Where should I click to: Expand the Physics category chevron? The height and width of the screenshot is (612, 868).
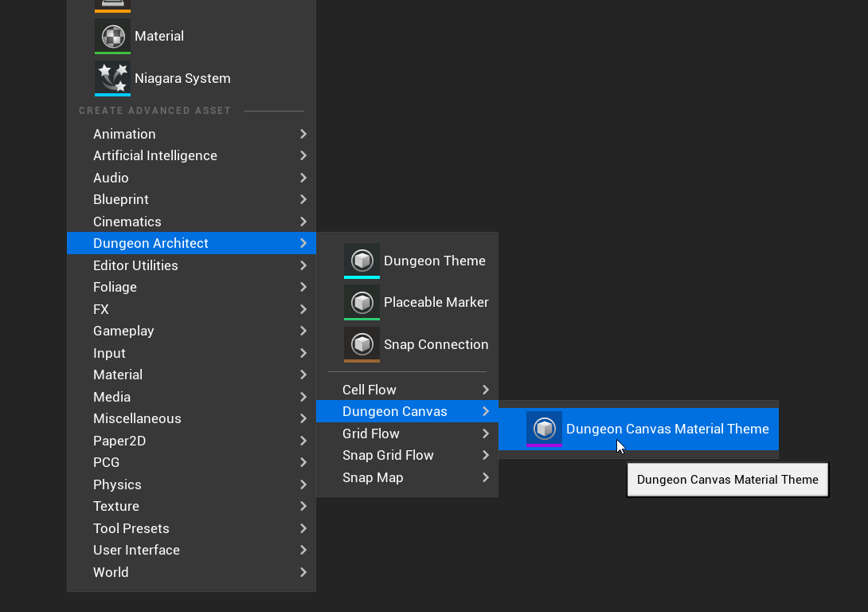(x=303, y=484)
